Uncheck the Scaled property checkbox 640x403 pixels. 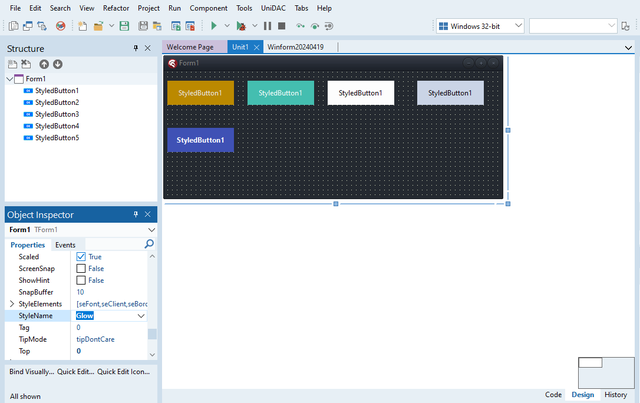81,256
